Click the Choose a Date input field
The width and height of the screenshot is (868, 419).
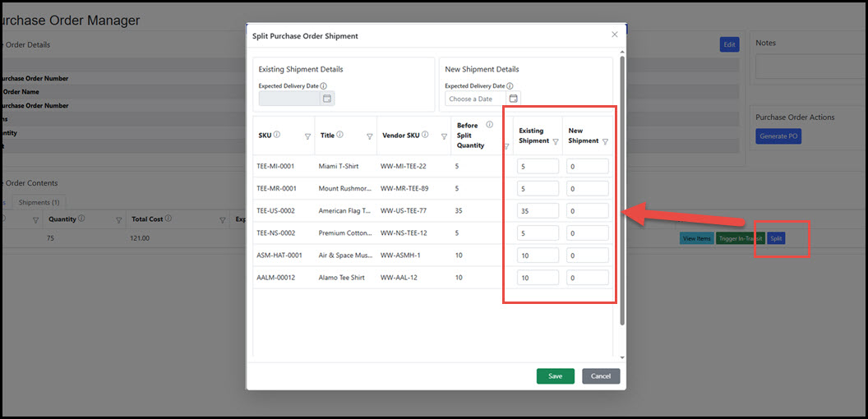click(x=475, y=99)
